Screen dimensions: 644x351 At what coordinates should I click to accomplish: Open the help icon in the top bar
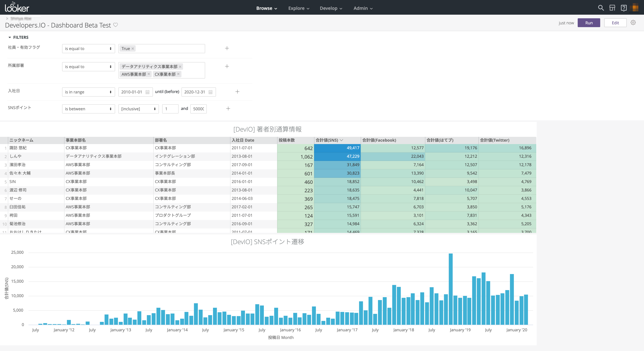click(x=624, y=8)
